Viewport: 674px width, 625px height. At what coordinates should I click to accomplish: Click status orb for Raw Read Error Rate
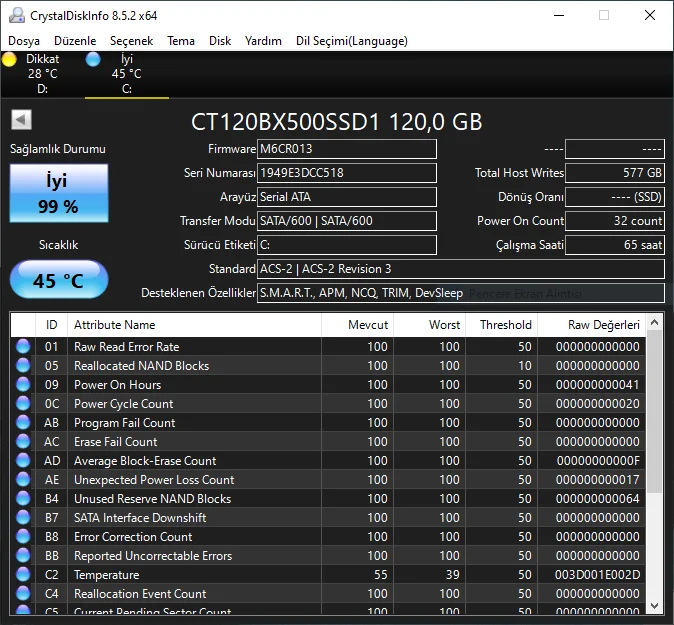point(23,347)
